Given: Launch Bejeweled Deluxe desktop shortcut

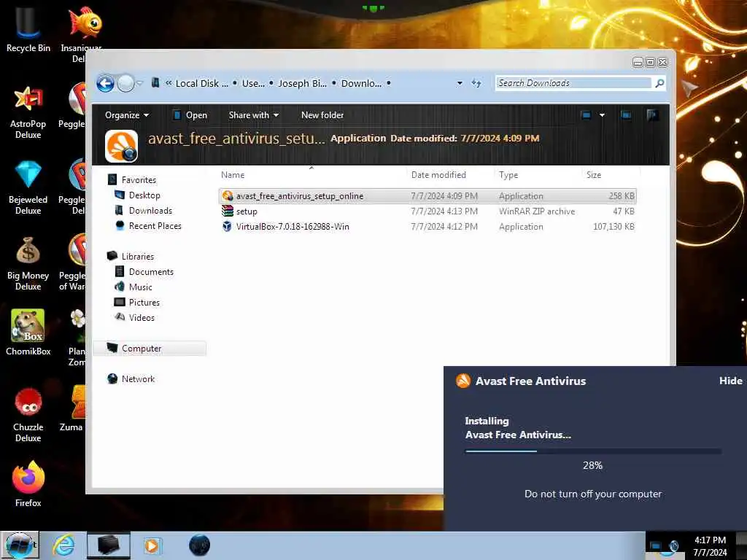Looking at the screenshot, I should coord(28,187).
